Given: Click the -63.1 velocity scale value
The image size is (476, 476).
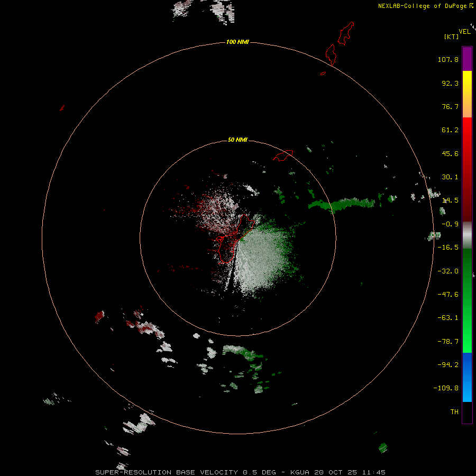Looking at the screenshot, I should pyautogui.click(x=448, y=318).
